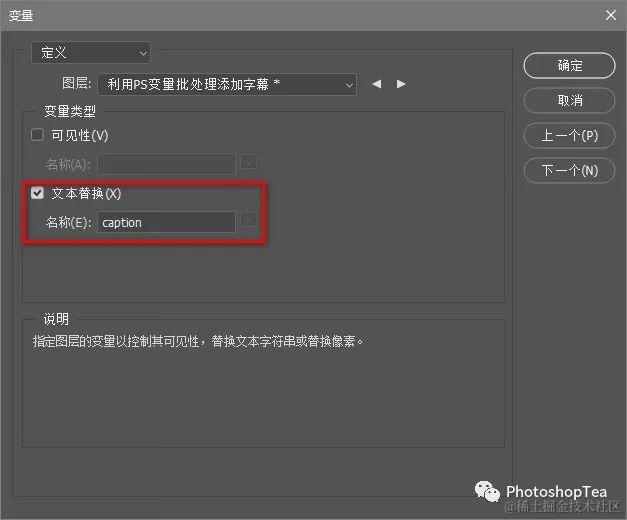Enable the 可见性(V) checkbox

[x=38, y=135]
